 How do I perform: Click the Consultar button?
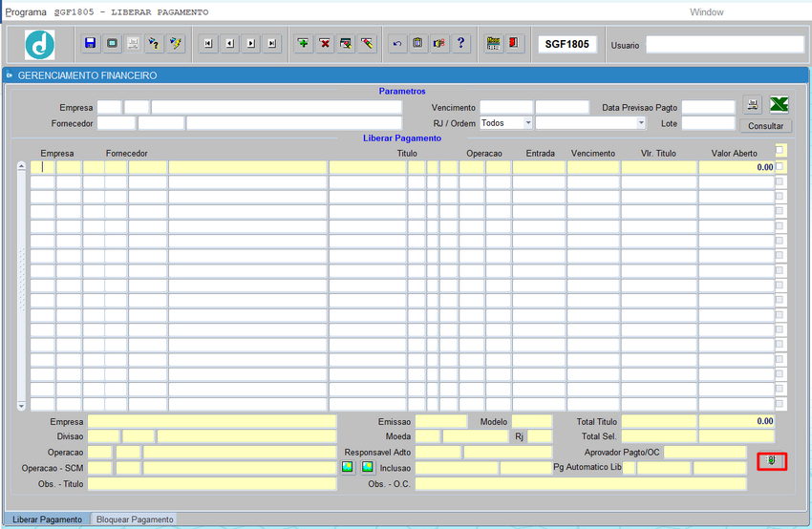[765, 126]
